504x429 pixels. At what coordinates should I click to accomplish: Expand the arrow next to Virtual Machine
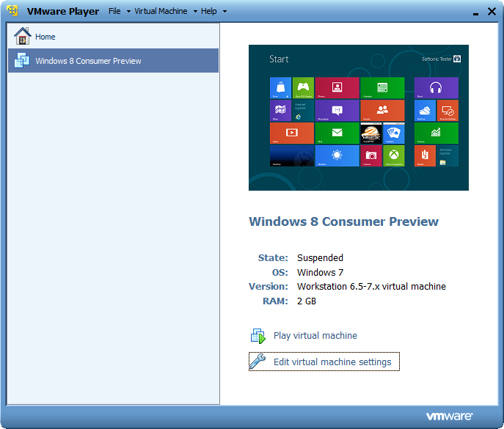(x=195, y=12)
